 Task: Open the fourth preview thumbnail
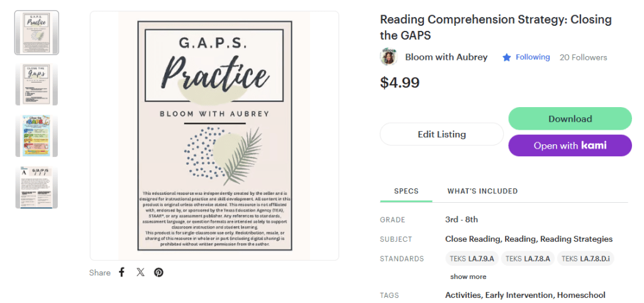[36, 187]
